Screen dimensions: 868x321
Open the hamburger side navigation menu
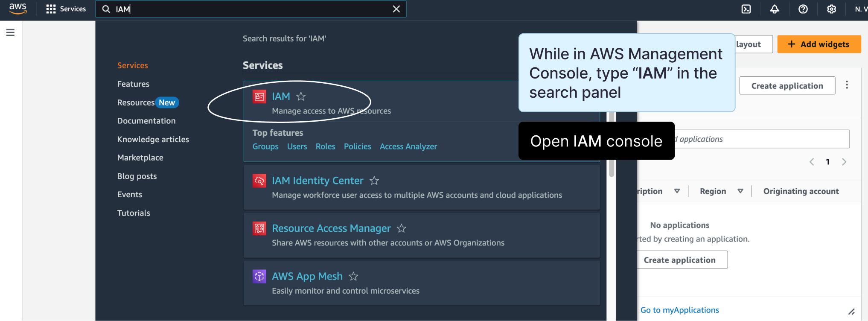click(x=11, y=32)
